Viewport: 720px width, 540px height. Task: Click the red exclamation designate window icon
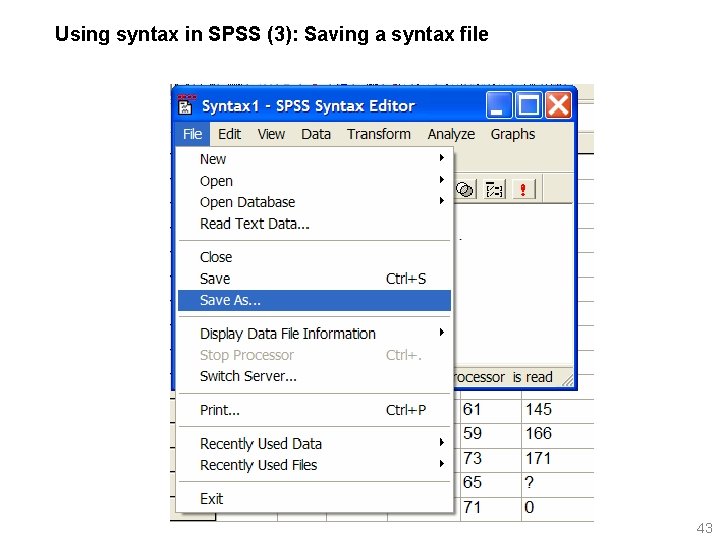click(x=523, y=189)
